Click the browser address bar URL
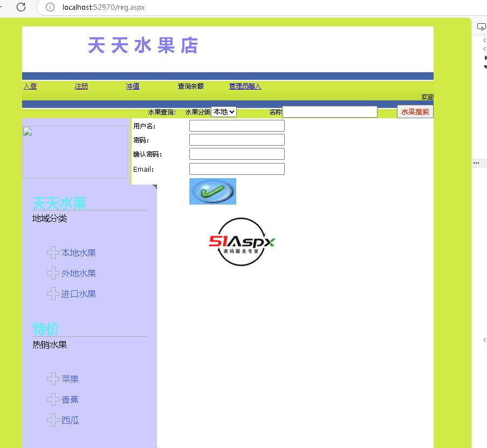487x448 pixels. click(x=104, y=7)
